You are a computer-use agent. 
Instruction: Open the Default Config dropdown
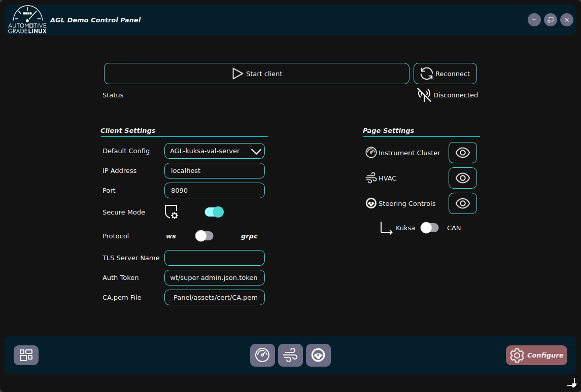[x=215, y=151]
